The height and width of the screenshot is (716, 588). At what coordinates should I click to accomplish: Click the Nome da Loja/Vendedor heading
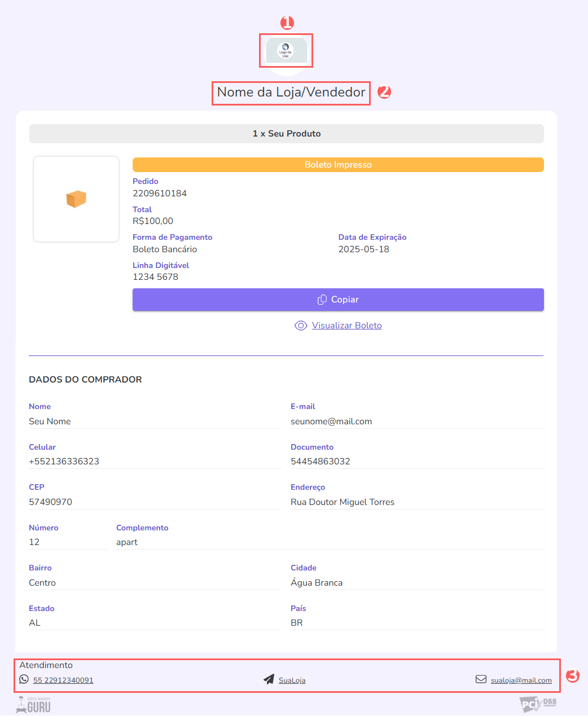click(290, 92)
